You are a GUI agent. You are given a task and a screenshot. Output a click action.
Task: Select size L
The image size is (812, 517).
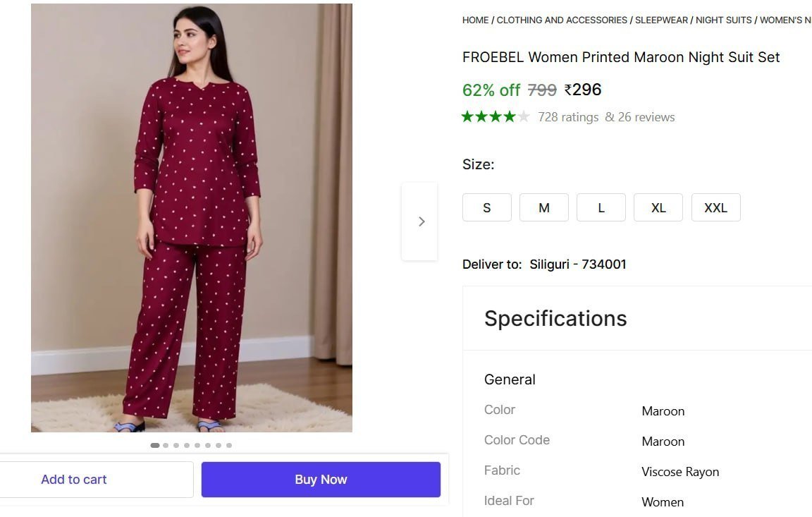[601, 207]
